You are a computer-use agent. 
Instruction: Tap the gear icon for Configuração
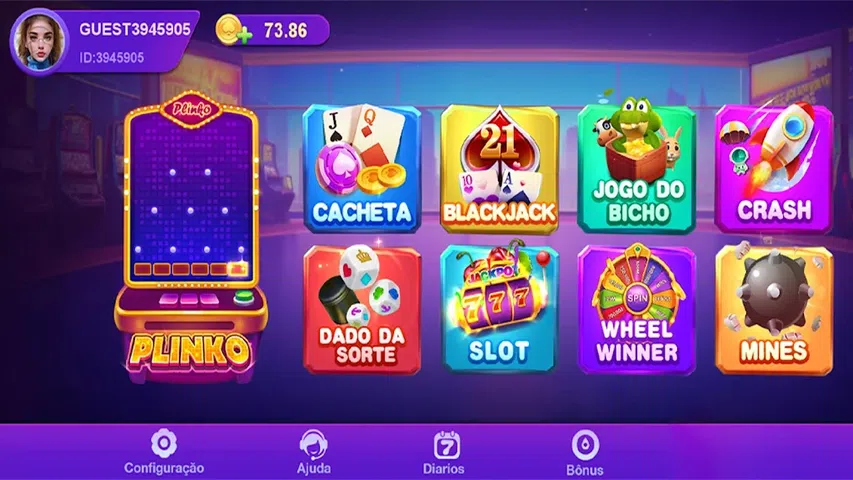pyautogui.click(x=164, y=444)
